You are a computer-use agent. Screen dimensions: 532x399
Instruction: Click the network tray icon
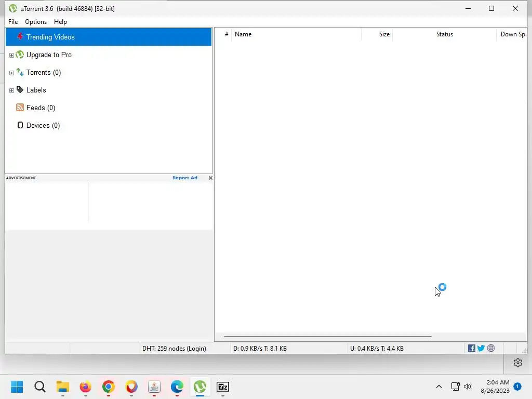coord(455,387)
